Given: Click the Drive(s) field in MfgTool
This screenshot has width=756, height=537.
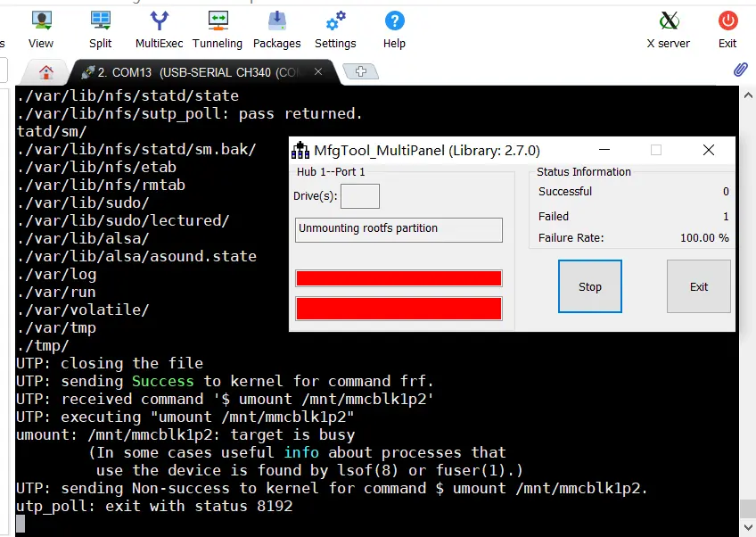Looking at the screenshot, I should 360,196.
